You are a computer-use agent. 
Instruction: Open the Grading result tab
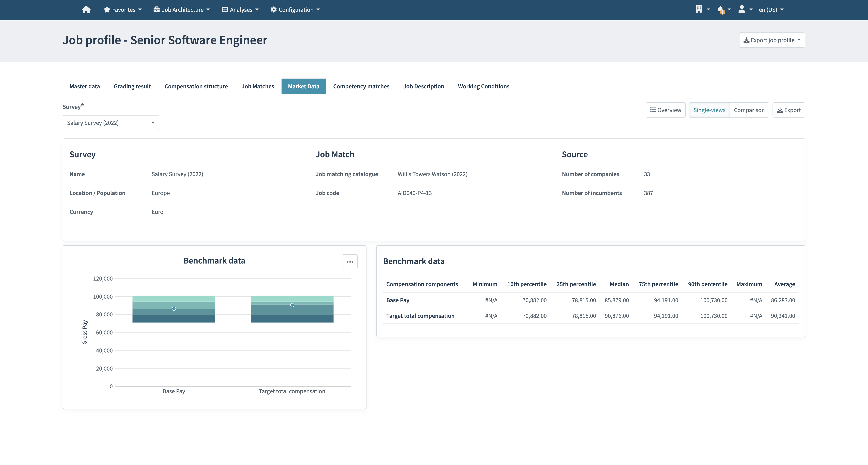pyautogui.click(x=132, y=86)
